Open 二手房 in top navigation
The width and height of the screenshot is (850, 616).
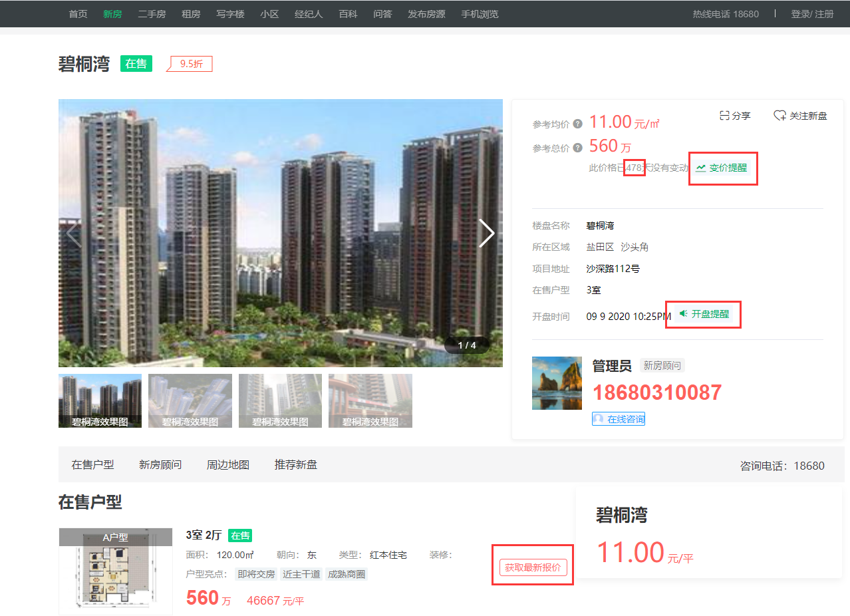(152, 14)
